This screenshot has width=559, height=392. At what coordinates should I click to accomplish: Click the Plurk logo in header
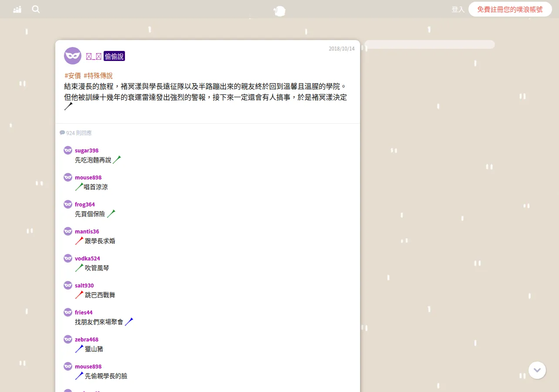click(279, 11)
